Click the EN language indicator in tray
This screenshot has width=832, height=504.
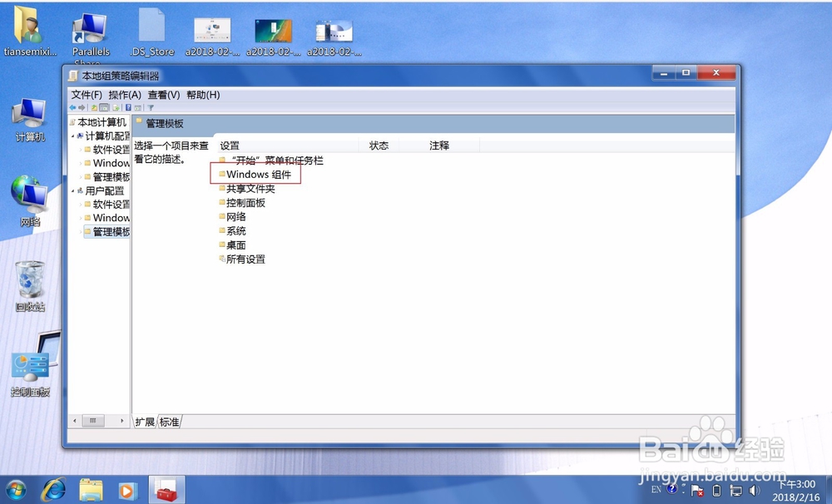656,489
